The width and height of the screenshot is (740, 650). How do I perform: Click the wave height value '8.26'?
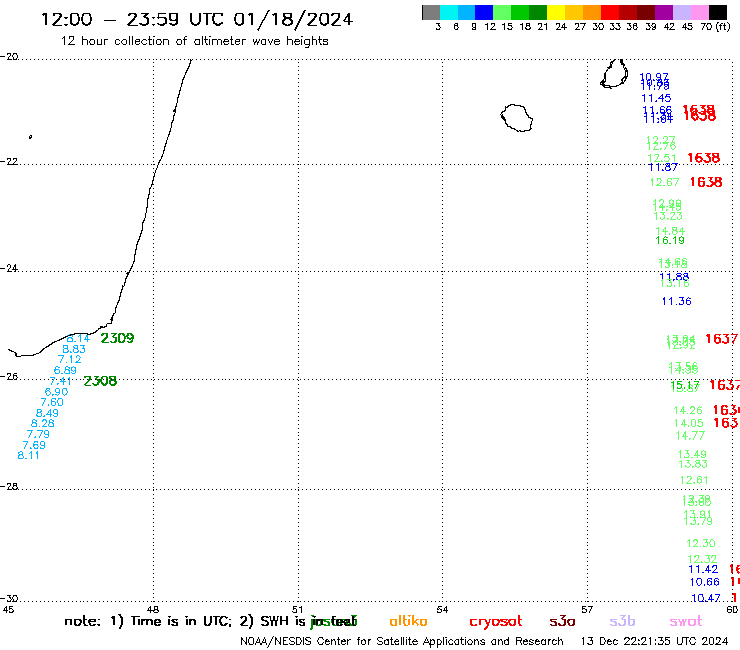pos(43,423)
